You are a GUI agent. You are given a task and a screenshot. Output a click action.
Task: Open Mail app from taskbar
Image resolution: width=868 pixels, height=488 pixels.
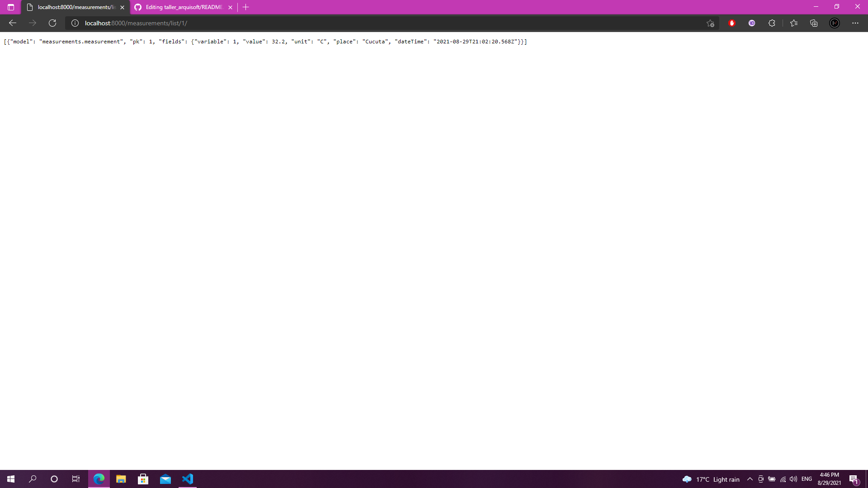click(x=165, y=479)
